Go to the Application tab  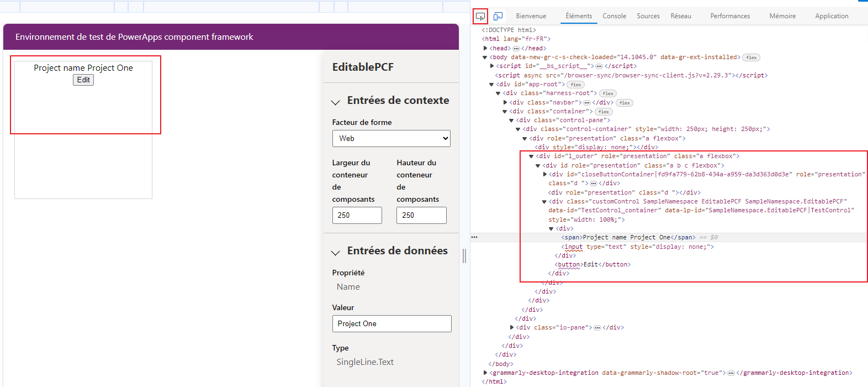coord(831,16)
